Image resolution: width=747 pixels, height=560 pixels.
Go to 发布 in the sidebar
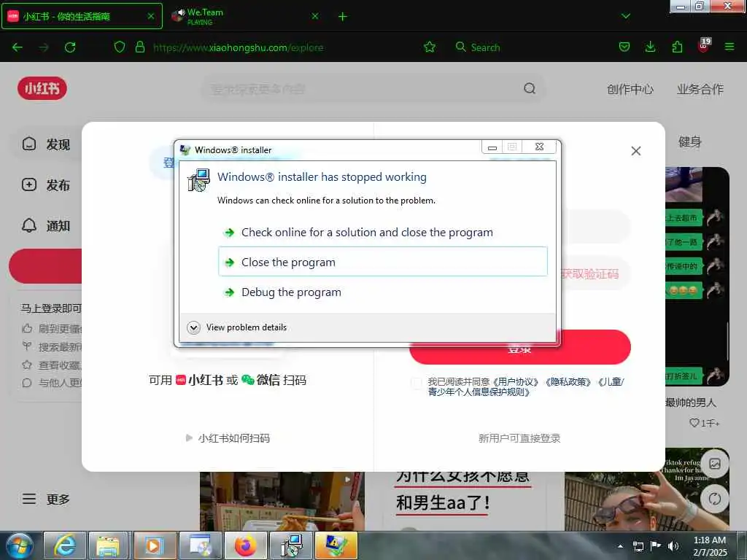(47, 184)
